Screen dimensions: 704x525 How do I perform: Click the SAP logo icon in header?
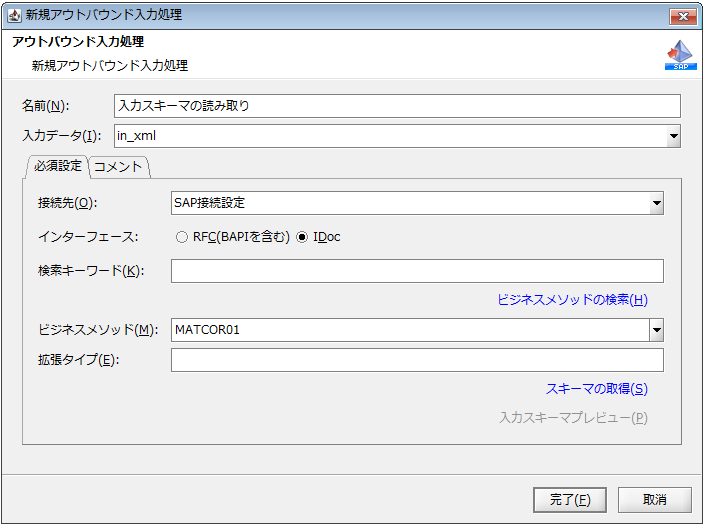680,56
